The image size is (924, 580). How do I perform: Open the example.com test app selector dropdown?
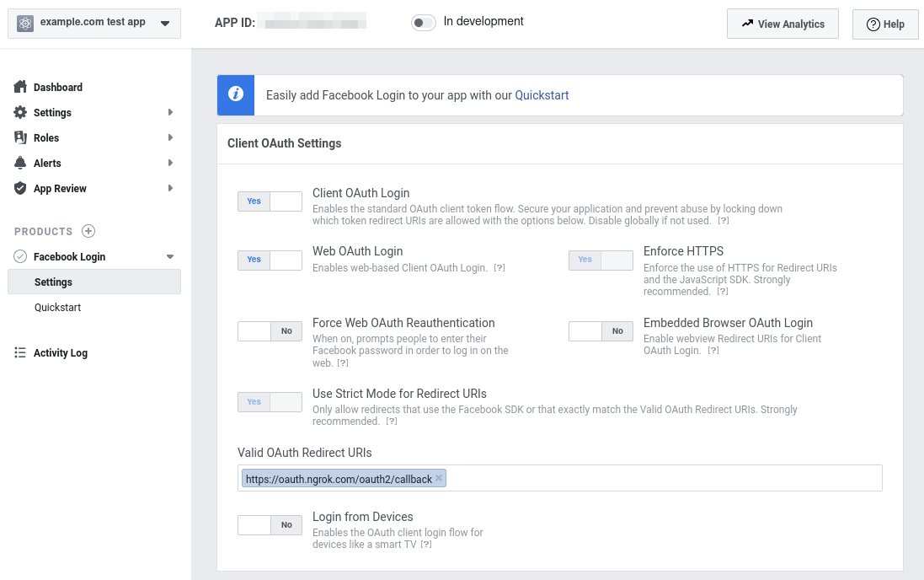[x=94, y=24]
